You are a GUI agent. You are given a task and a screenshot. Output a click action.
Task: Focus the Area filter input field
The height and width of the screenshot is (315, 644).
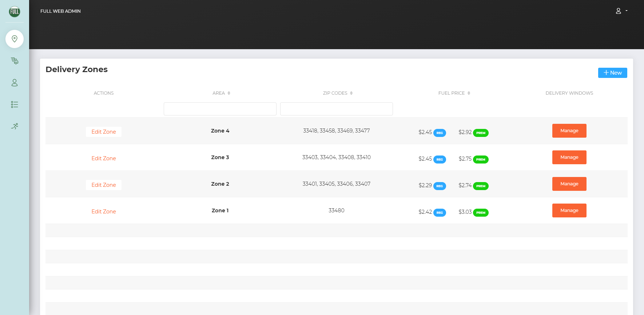220,109
